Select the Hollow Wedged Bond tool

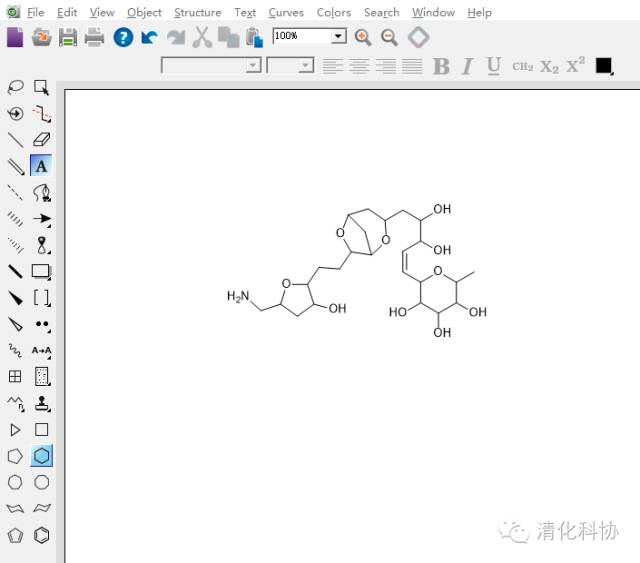coord(16,324)
